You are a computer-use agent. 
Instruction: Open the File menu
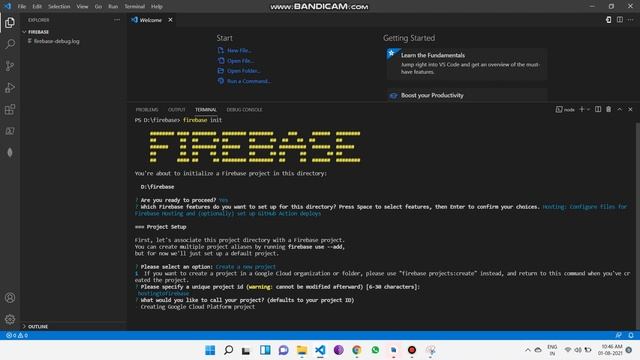click(22, 7)
